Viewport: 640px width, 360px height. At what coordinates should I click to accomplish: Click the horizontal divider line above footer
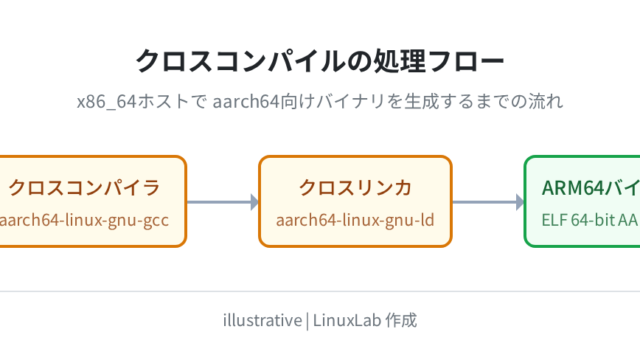[320, 291]
